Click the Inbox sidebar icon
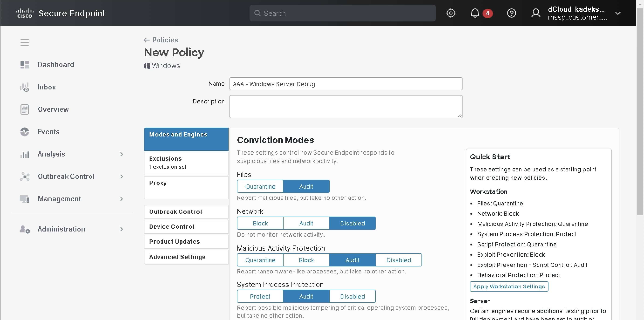Image resolution: width=644 pixels, height=320 pixels. [x=24, y=87]
